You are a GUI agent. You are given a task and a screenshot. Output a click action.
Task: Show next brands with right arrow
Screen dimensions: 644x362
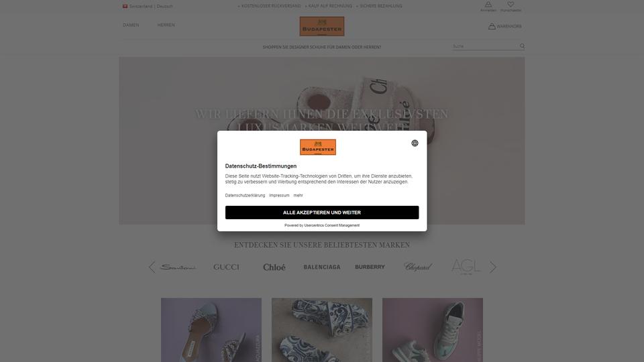(493, 267)
